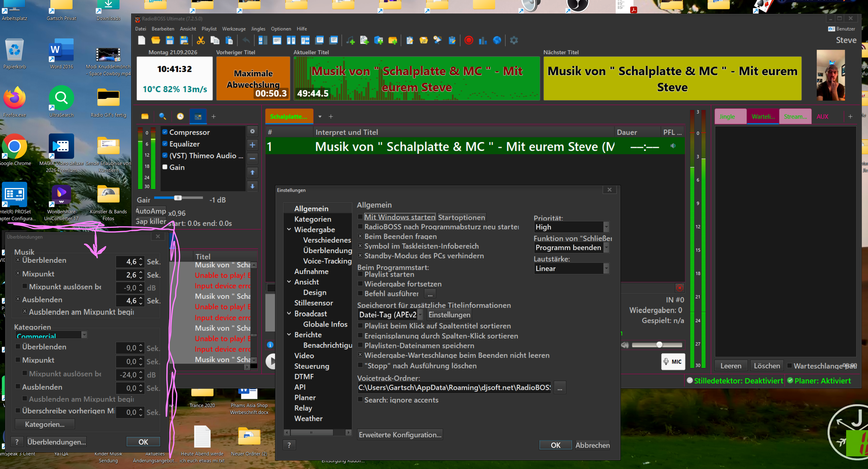868x469 pixels.
Task: Select Stillesensor in settings tree
Action: (313, 303)
